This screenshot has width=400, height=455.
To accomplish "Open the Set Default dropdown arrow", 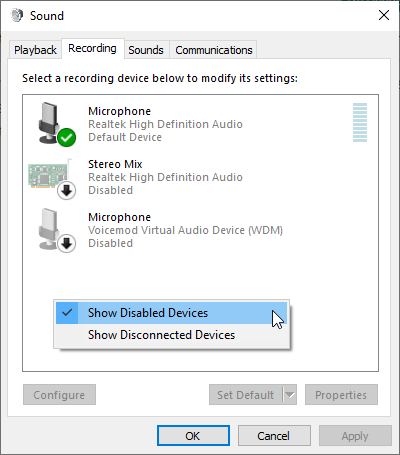I will (290, 395).
